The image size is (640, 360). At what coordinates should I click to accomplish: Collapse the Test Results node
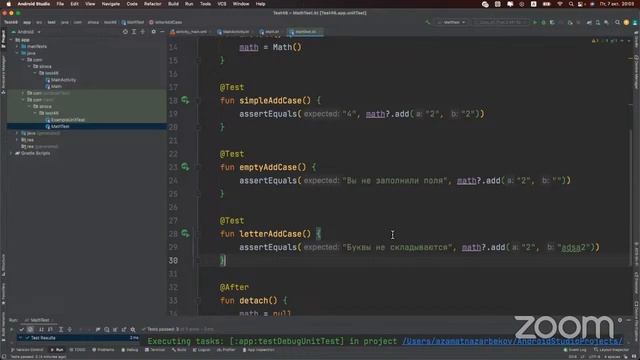click(x=20, y=338)
